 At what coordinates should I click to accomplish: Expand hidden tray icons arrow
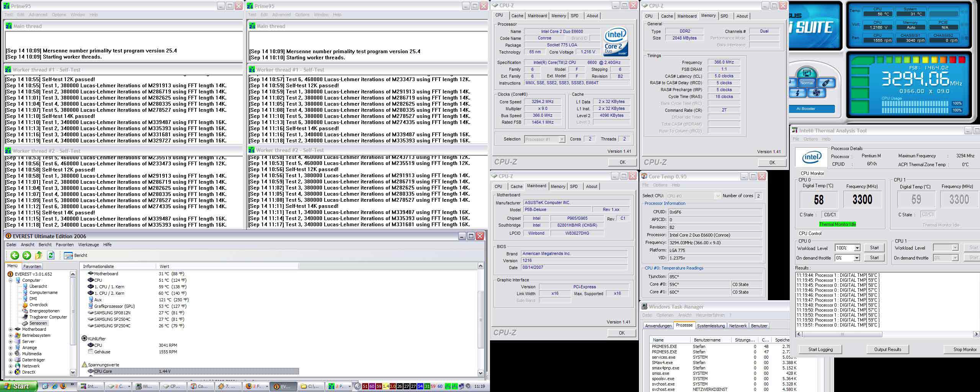coord(358,386)
